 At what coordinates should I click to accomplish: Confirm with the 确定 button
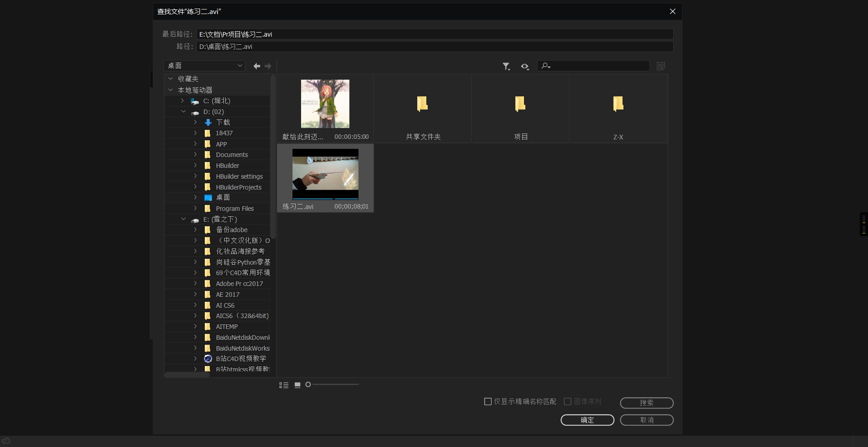click(587, 420)
